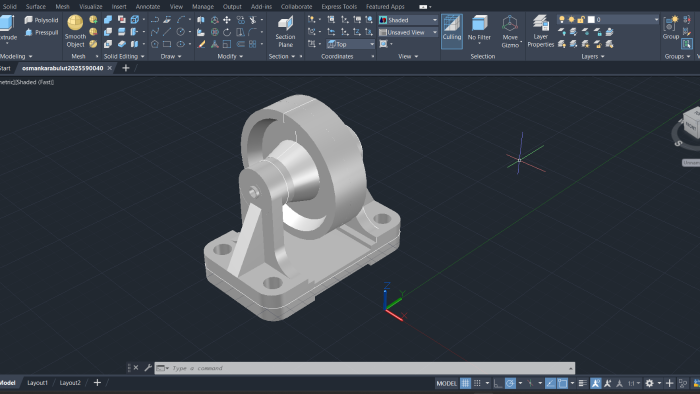Select the Rotate tool in Modify
This screenshot has width=700, height=394.
tap(227, 32)
